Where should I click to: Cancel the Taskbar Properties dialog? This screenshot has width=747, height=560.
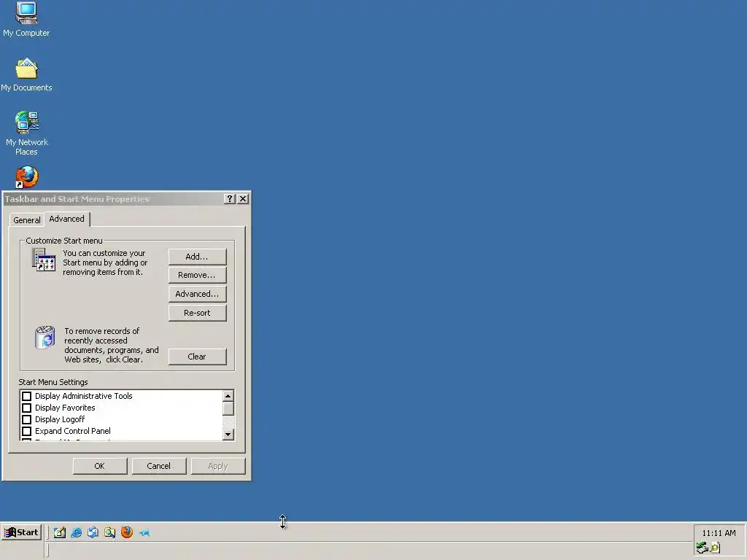pos(159,466)
